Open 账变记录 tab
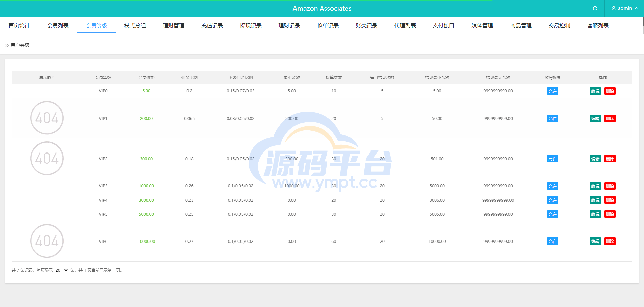 tap(366, 26)
